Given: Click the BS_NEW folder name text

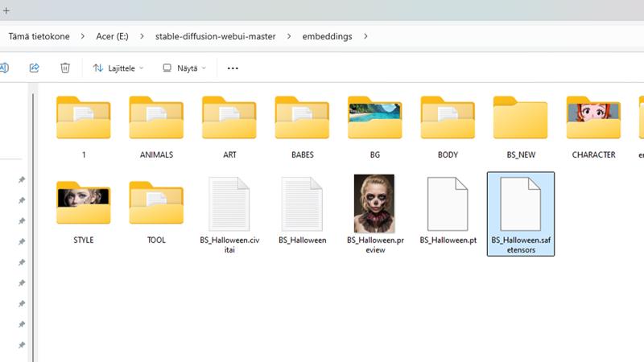Looking at the screenshot, I should pos(521,154).
